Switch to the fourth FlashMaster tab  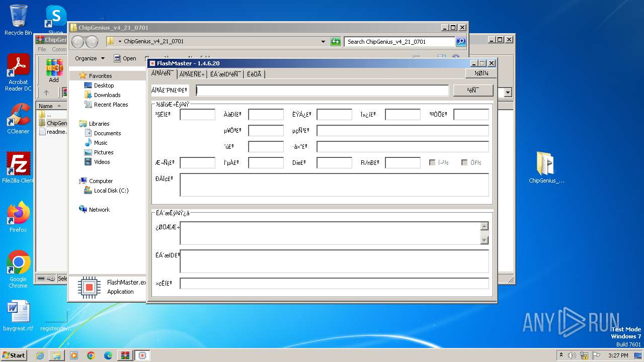(254, 74)
